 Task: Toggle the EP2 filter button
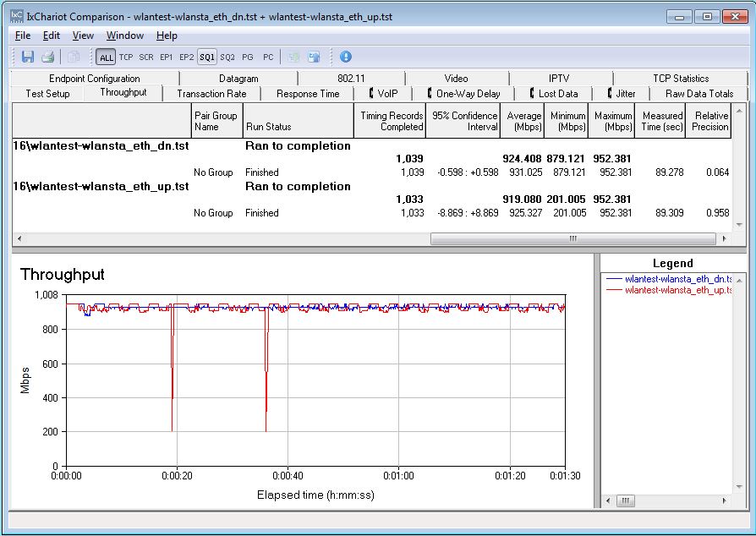coord(187,57)
